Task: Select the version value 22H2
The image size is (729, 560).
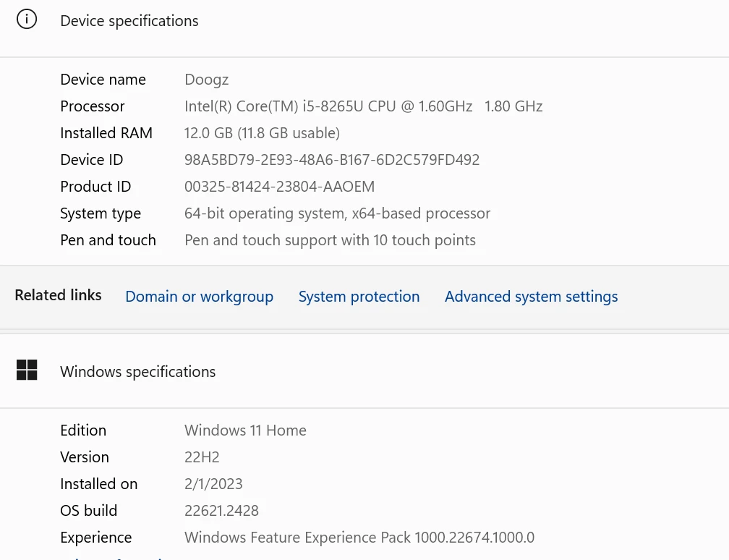Action: pos(202,457)
